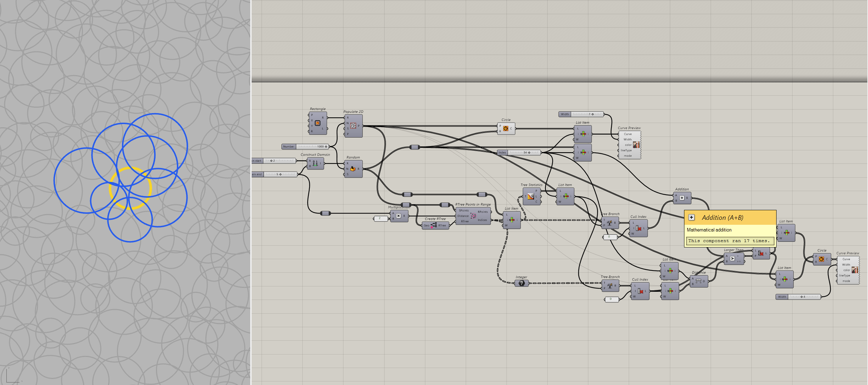This screenshot has width=868, height=385.
Task: Click 'Mathematical addition' tooltip description
Action: pyautogui.click(x=709, y=230)
